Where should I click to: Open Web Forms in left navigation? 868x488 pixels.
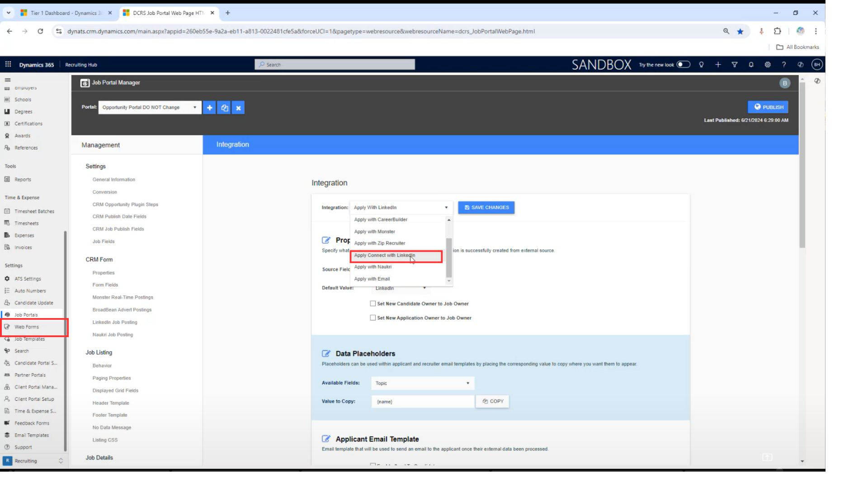coord(27,327)
